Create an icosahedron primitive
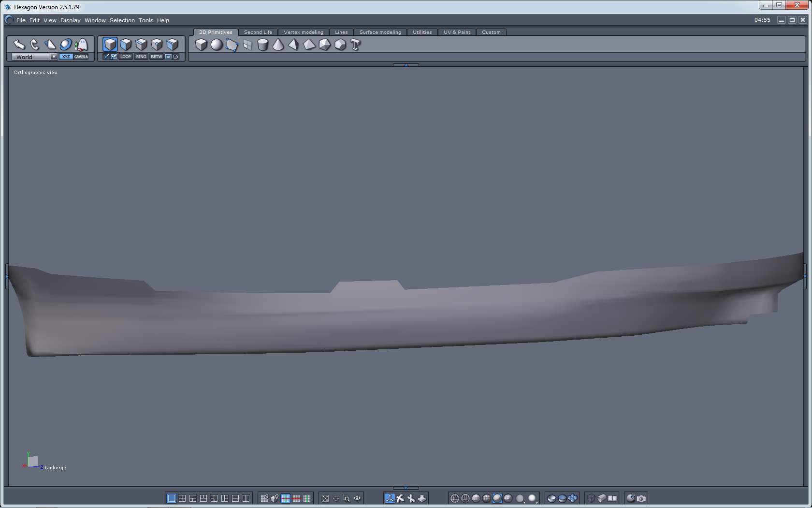This screenshot has height=508, width=812. [x=325, y=45]
